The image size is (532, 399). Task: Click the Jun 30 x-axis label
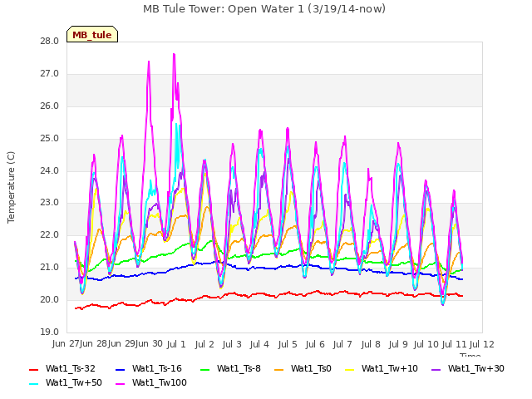click(149, 344)
